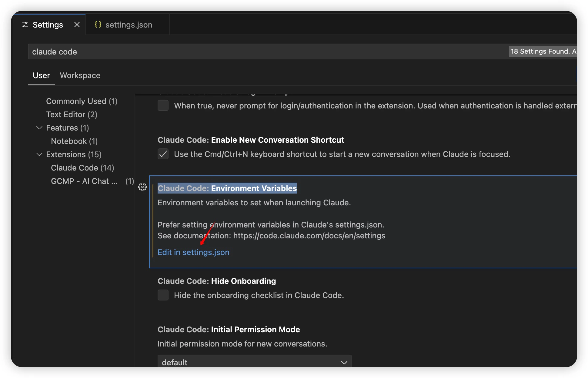Select the User settings tab
Image resolution: width=588 pixels, height=378 pixels.
(x=41, y=75)
